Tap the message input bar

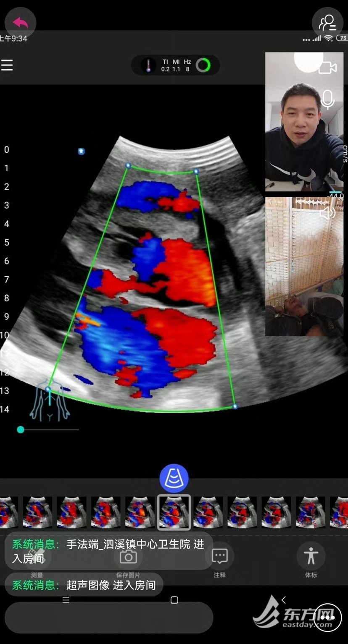click(108, 618)
